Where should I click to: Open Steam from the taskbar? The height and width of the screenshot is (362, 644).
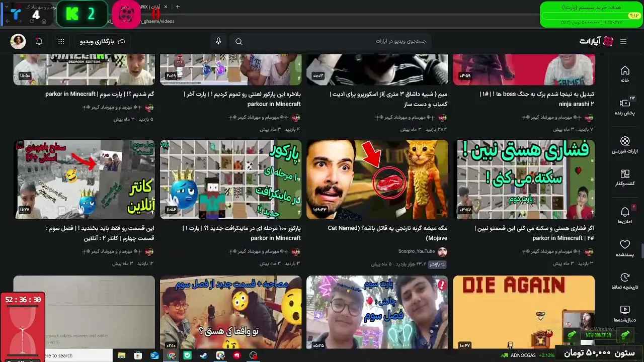204,355
